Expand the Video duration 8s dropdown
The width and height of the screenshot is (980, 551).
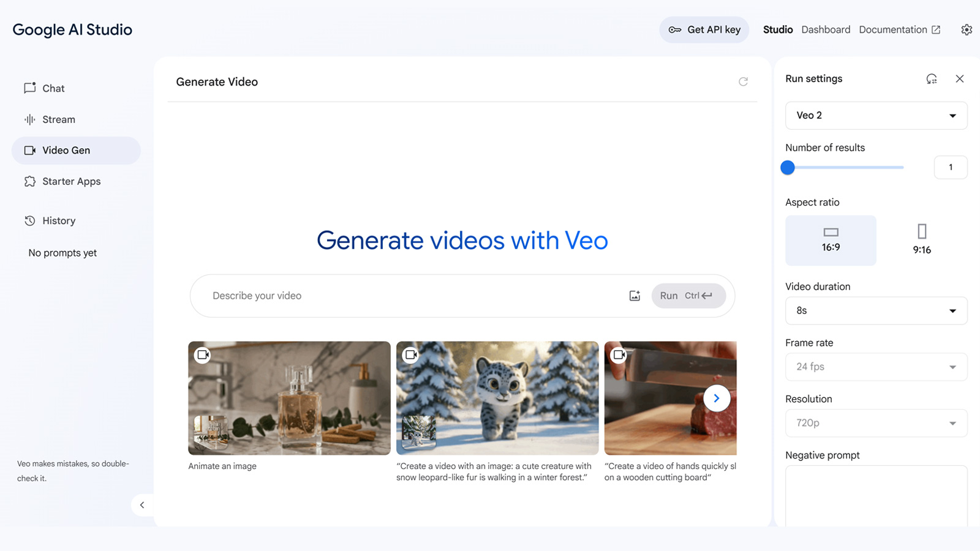tap(876, 310)
